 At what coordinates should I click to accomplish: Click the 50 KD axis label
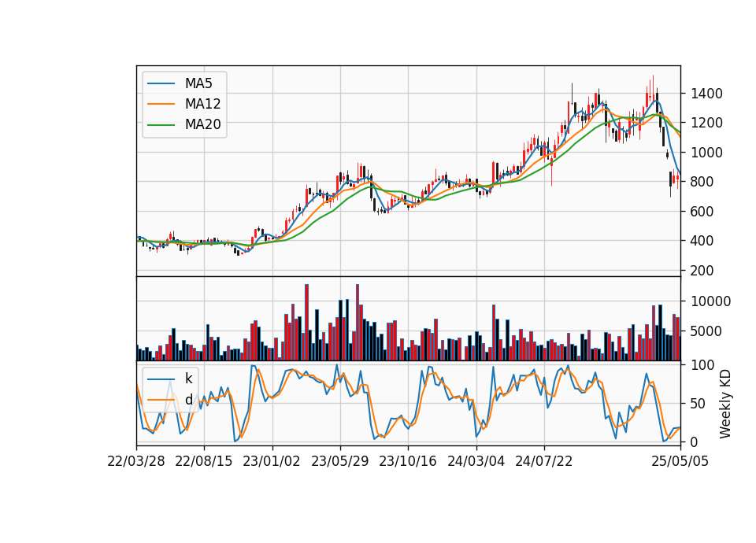pos(698,404)
